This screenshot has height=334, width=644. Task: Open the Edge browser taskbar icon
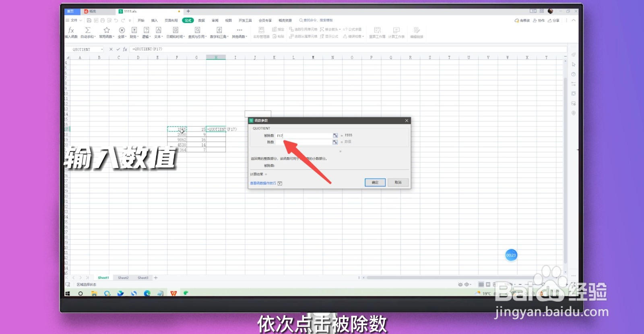coord(147,294)
